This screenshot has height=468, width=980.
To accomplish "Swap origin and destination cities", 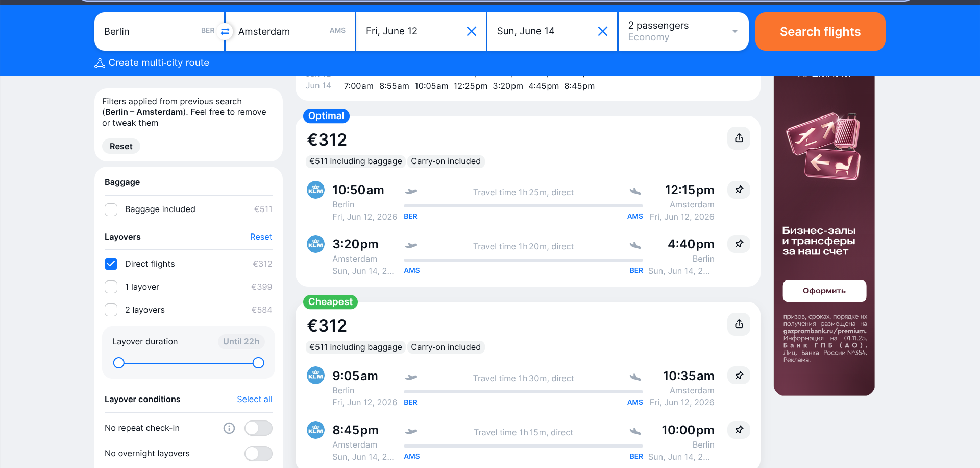I will coord(225,31).
